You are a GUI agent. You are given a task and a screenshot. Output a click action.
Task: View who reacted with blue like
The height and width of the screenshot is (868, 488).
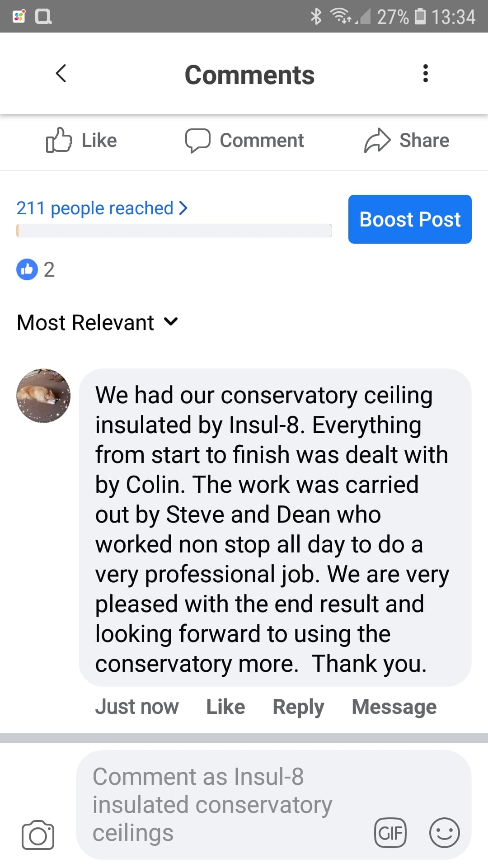28,269
